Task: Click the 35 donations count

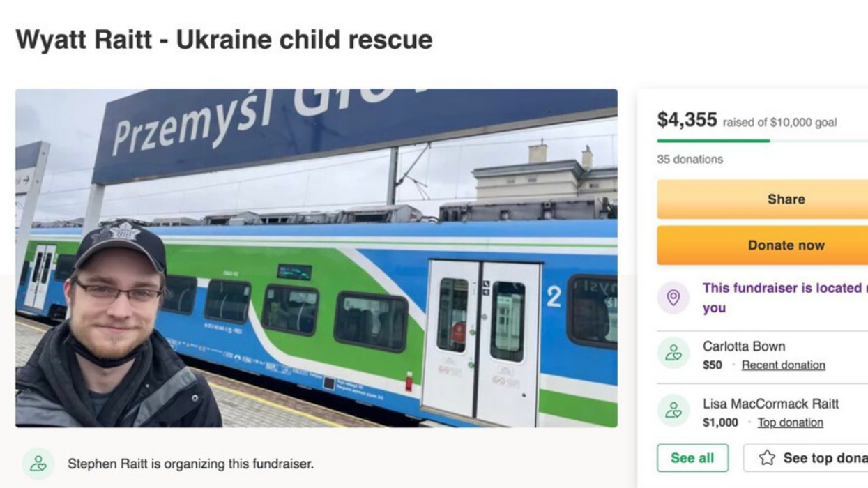Action: click(690, 159)
